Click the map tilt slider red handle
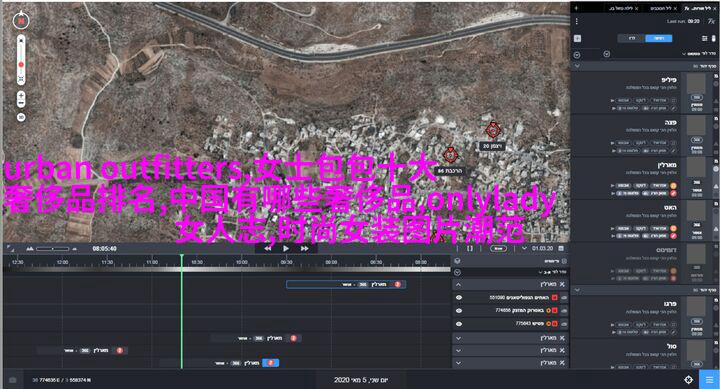720x389 pixels. pyautogui.click(x=21, y=65)
